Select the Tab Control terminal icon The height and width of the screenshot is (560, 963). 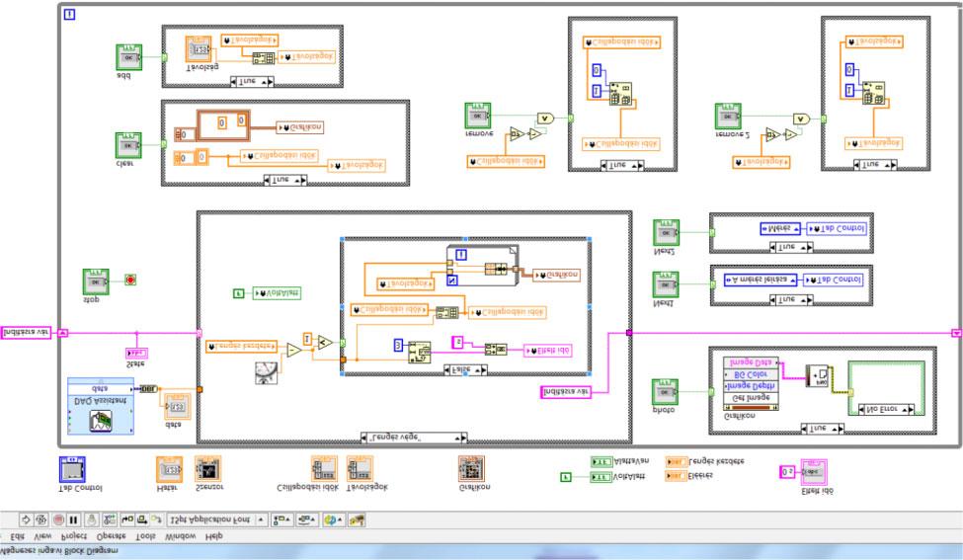click(x=72, y=469)
